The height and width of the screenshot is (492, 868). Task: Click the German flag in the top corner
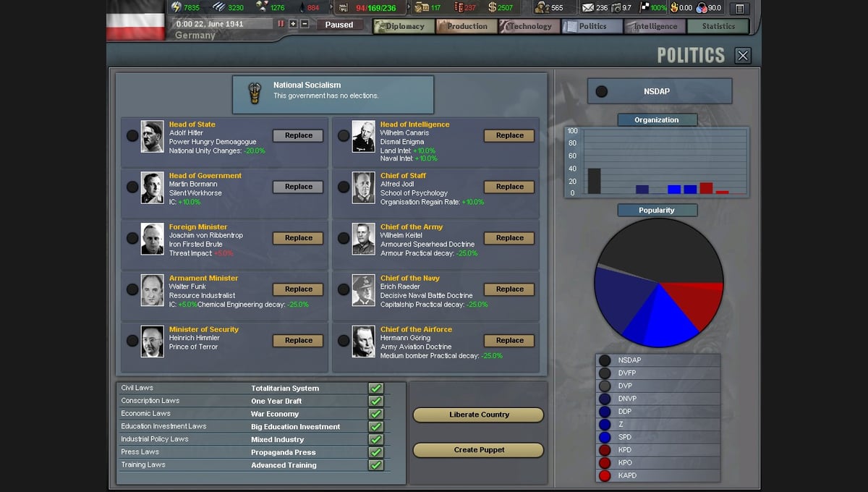(x=135, y=20)
